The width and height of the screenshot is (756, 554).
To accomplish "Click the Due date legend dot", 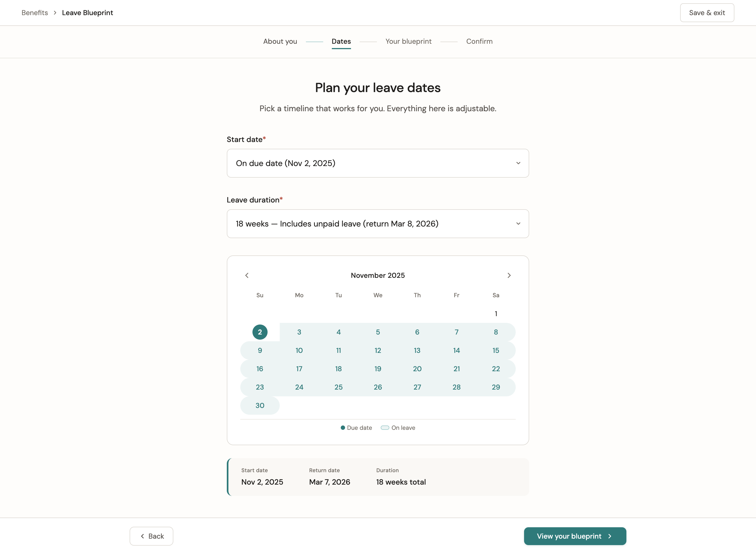I will tap(342, 428).
